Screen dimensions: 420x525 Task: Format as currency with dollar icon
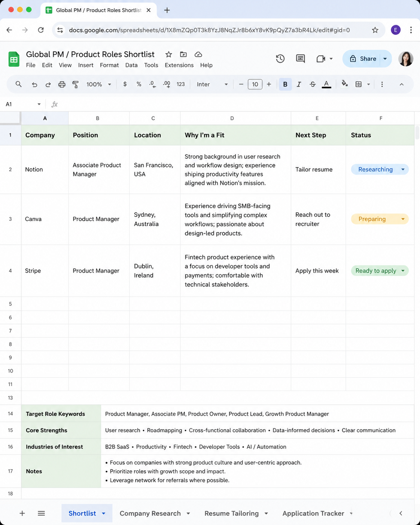tap(125, 84)
